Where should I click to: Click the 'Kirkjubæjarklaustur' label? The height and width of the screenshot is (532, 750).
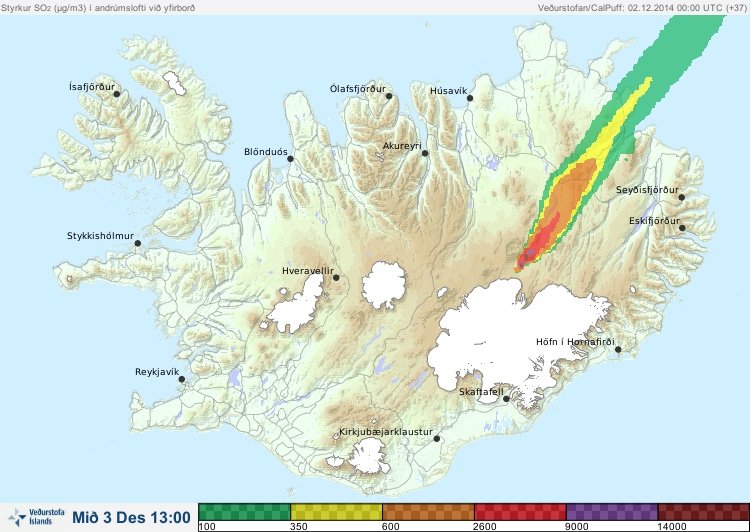point(386,432)
